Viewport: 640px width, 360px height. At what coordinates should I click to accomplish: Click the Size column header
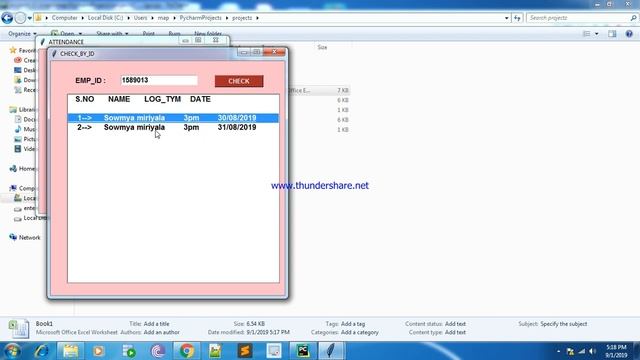(322, 47)
